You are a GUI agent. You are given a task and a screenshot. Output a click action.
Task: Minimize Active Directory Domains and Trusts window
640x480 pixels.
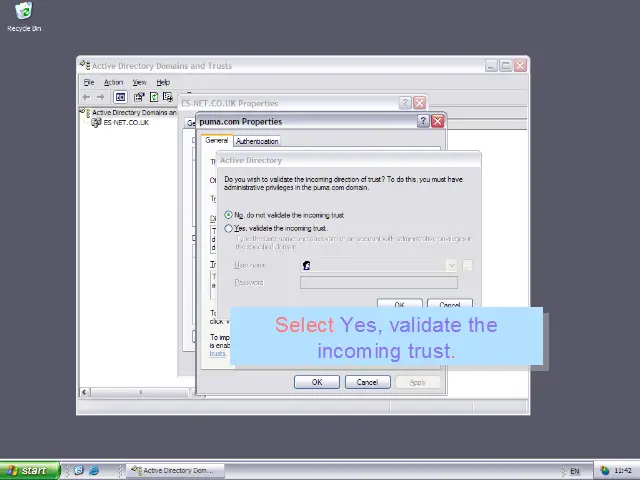pos(491,65)
